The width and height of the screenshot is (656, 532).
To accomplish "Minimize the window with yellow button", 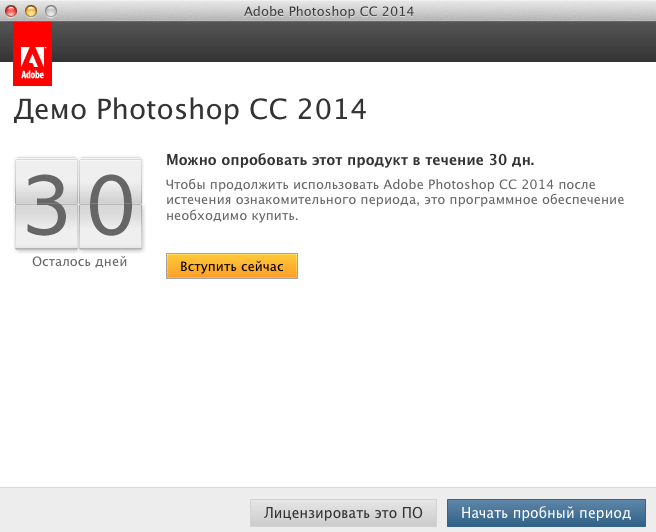I will [x=31, y=11].
